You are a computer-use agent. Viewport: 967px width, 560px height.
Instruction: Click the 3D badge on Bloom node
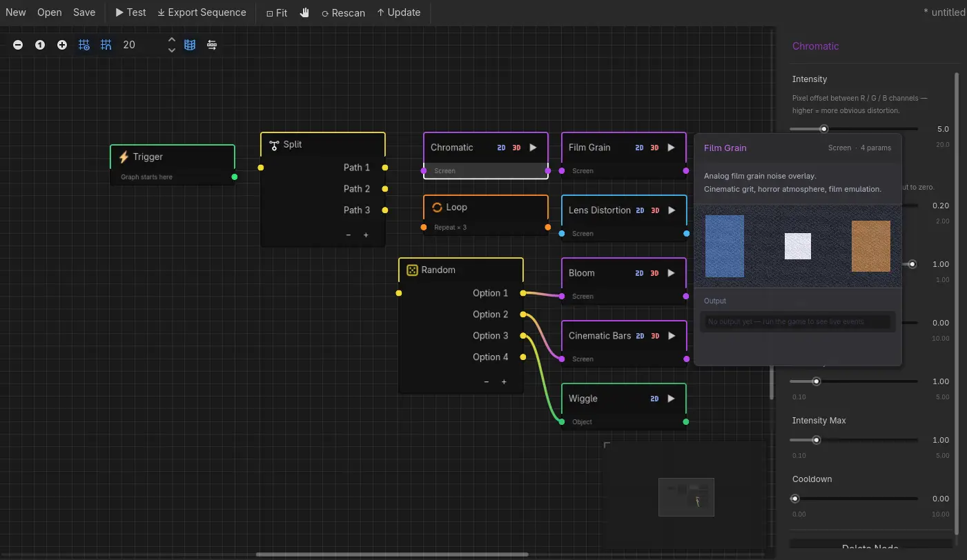click(x=654, y=273)
